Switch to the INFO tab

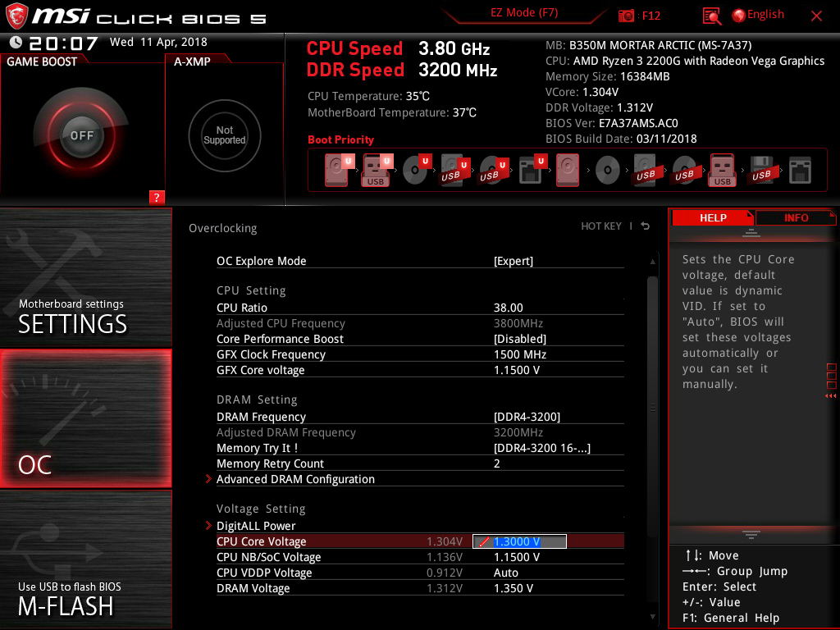click(796, 218)
